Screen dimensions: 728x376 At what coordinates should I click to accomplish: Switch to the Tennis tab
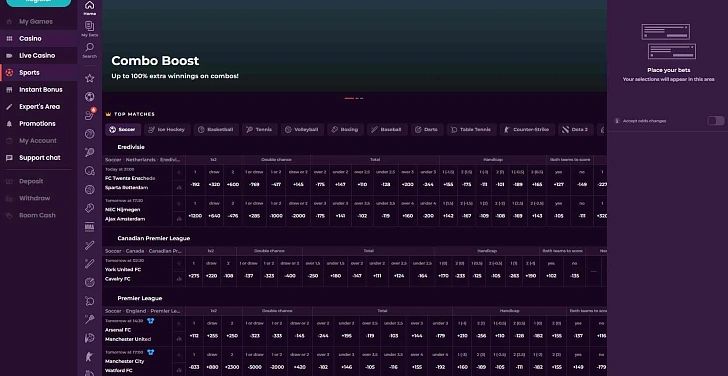pos(260,130)
